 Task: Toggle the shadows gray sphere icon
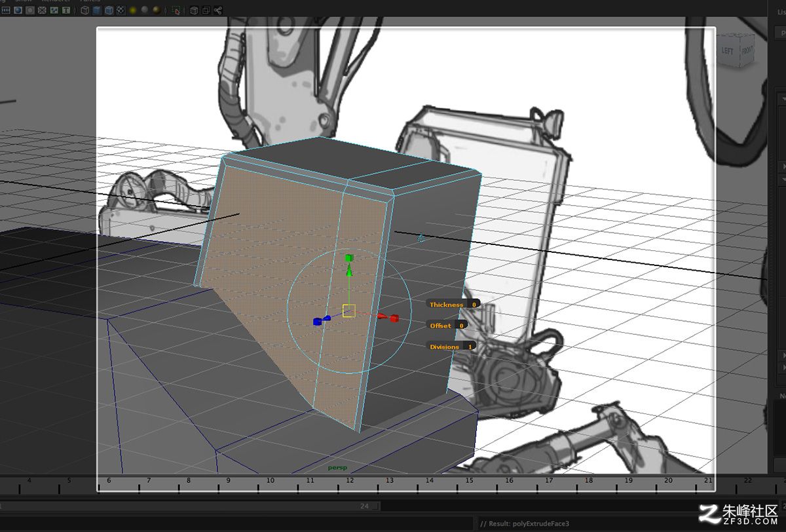[144, 10]
